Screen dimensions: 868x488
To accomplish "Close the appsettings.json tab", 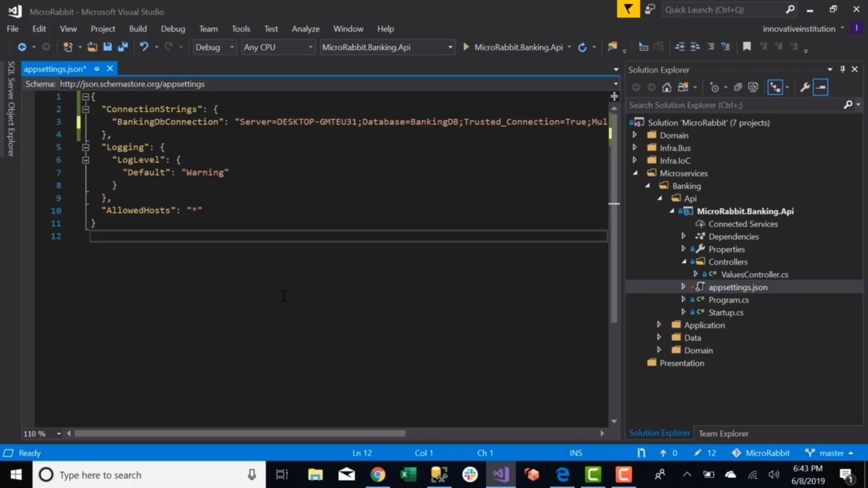I will click(x=110, y=69).
